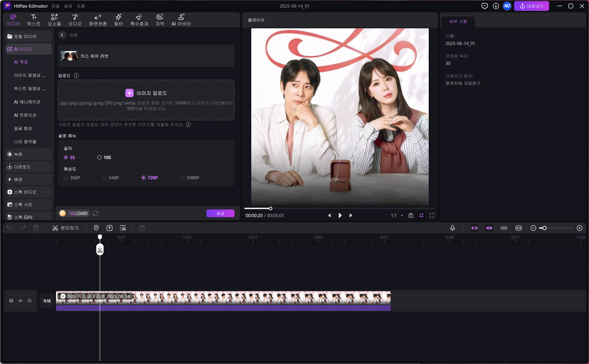Viewport: 589px width, 364px height.
Task: Go back with the 이전 arrow
Action: (x=62, y=35)
